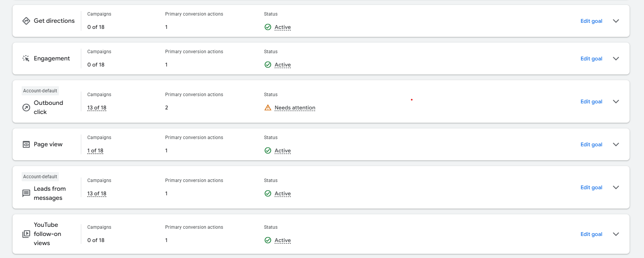The width and height of the screenshot is (644, 258).
Task: Click the Outbound click goal title
Action: (x=48, y=107)
